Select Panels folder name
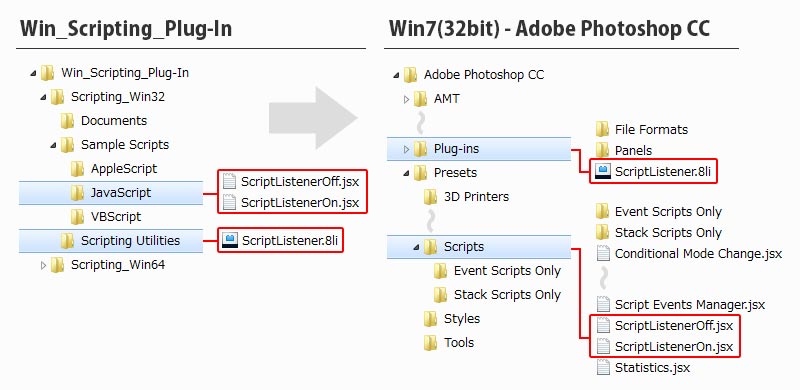 click(633, 151)
